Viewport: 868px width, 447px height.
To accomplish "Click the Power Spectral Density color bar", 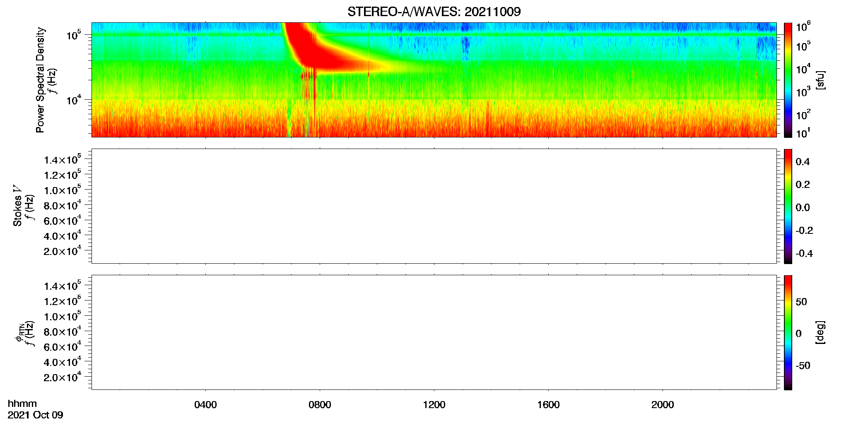I will 788,80.
